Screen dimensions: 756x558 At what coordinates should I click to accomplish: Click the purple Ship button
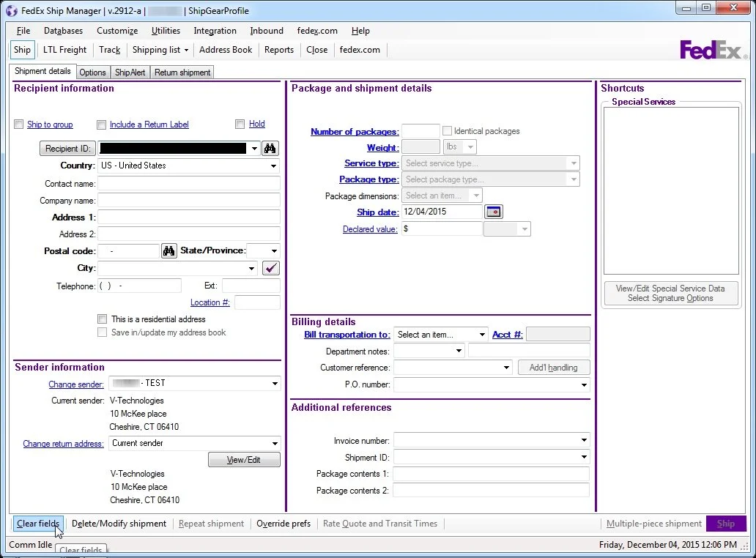[x=726, y=524]
